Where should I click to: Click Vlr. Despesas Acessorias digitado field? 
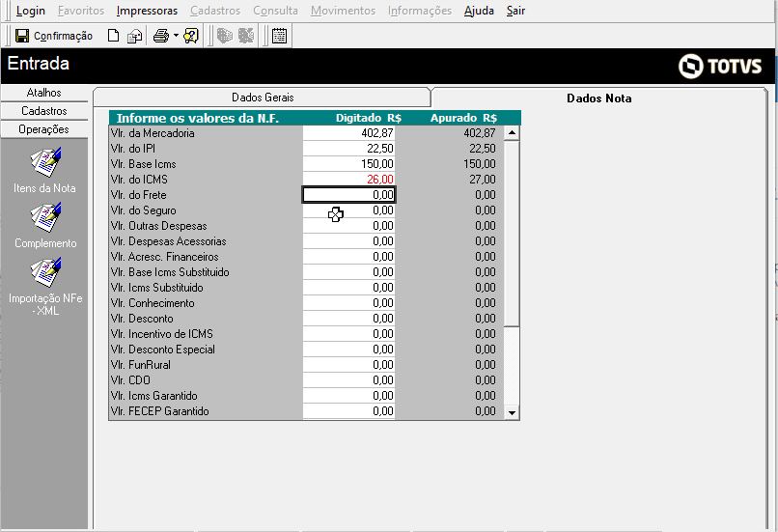348,241
